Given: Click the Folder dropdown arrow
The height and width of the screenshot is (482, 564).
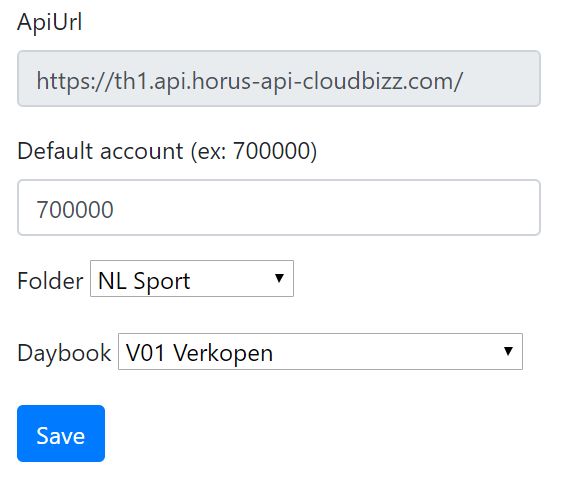Looking at the screenshot, I should click(x=279, y=278).
